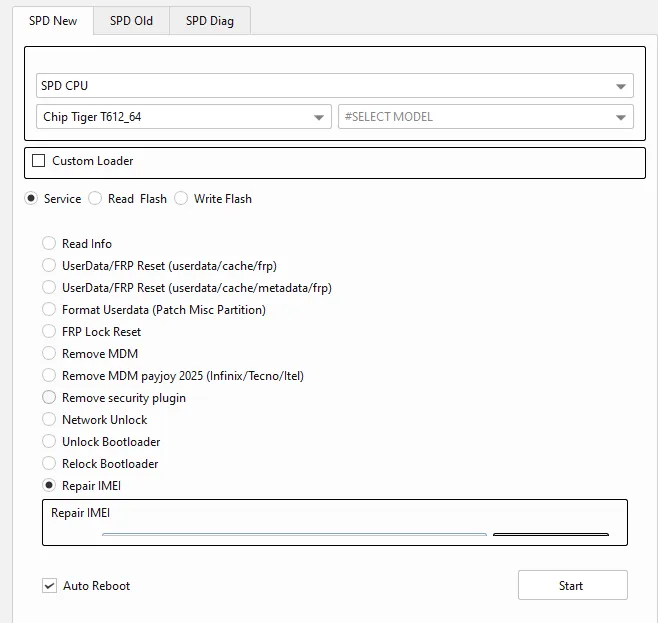658x623 pixels.
Task: Choose FRP Lock Reset option
Action: coord(49,332)
